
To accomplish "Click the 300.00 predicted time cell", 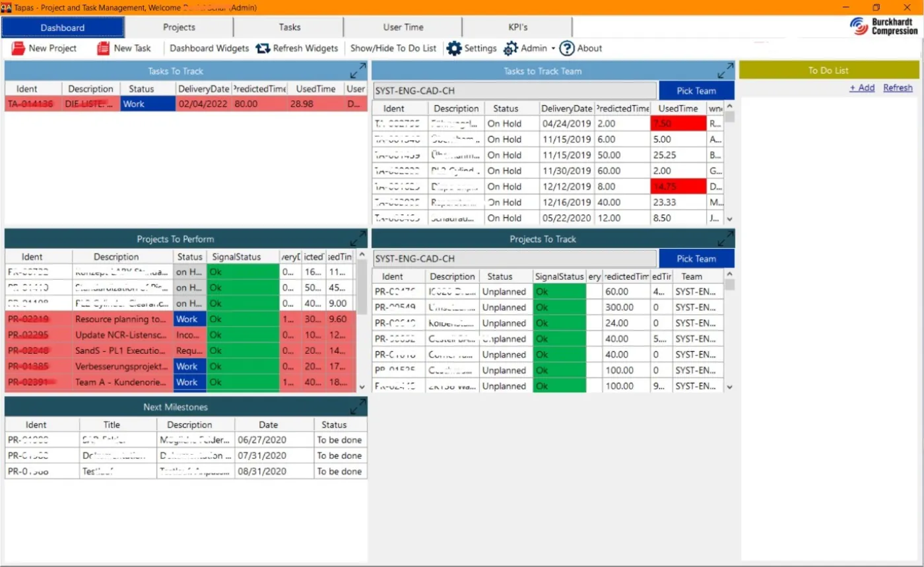I will tap(626, 307).
